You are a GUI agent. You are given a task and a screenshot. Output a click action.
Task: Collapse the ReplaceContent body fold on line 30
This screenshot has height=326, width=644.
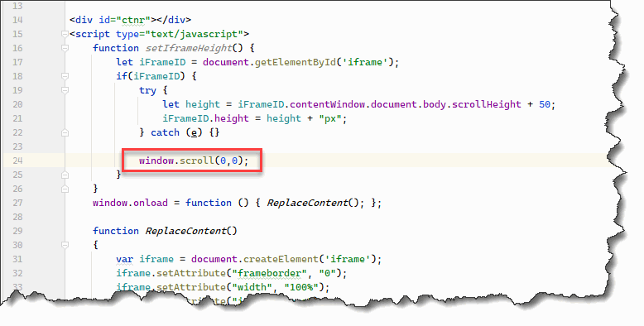coord(65,245)
